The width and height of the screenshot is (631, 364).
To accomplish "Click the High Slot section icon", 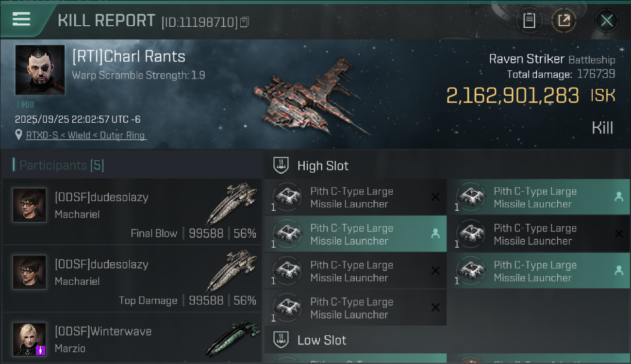I will click(x=281, y=165).
